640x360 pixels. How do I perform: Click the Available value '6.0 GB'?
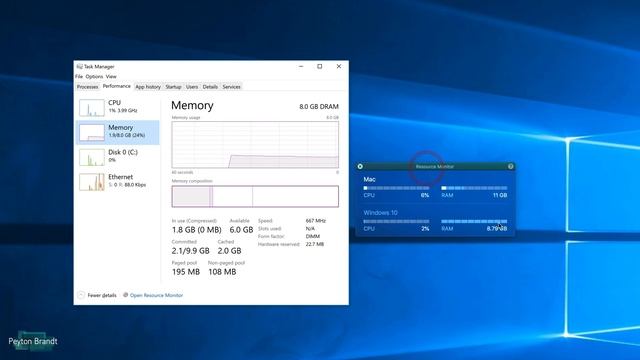click(x=241, y=230)
